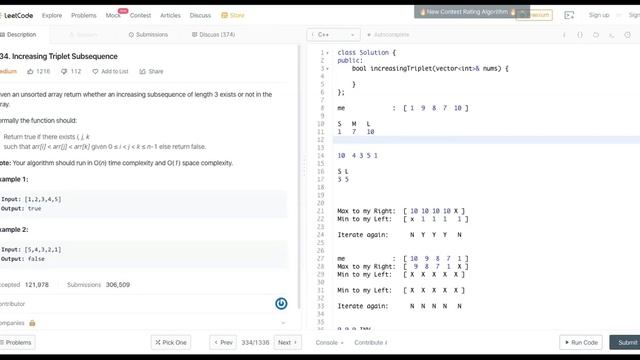Click the Pick One button
Screen dimensions: 640x360
click(x=171, y=342)
